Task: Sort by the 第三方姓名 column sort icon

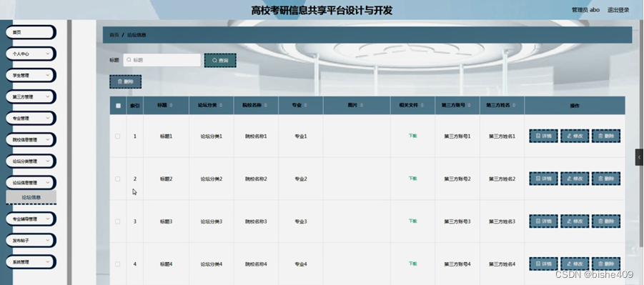Action: (x=514, y=106)
